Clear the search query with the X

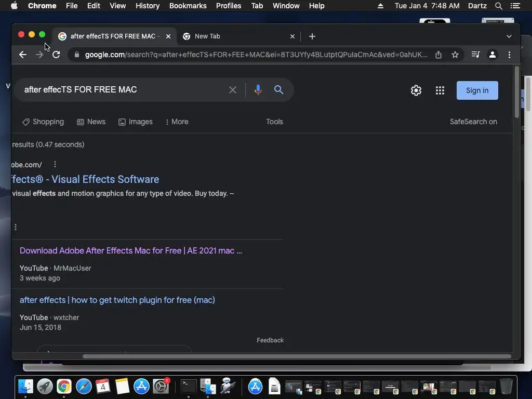click(233, 90)
